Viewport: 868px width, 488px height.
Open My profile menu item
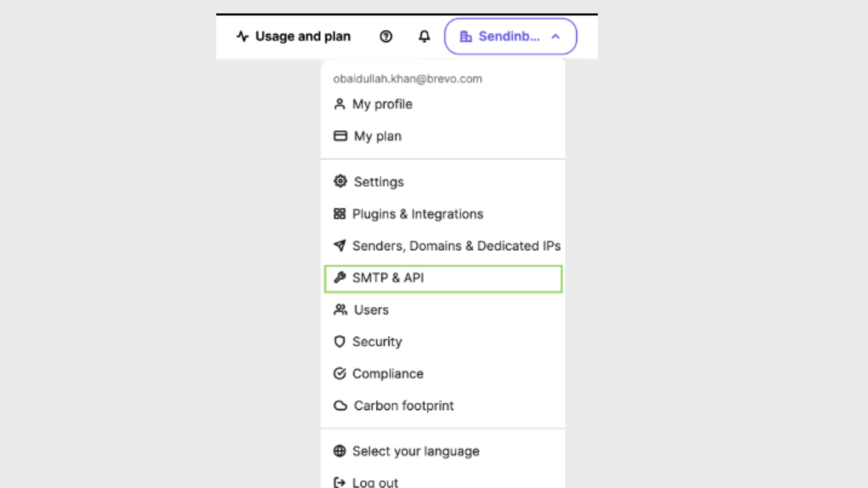382,104
